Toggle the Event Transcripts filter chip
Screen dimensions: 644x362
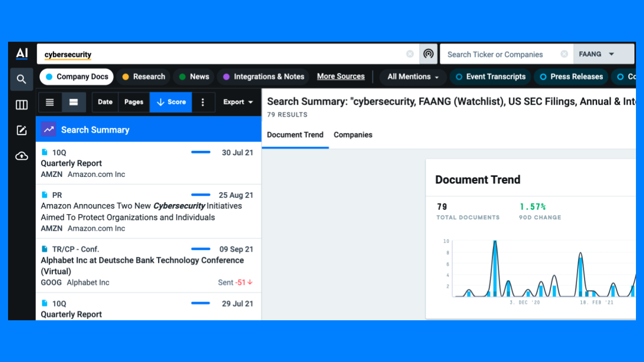point(491,76)
